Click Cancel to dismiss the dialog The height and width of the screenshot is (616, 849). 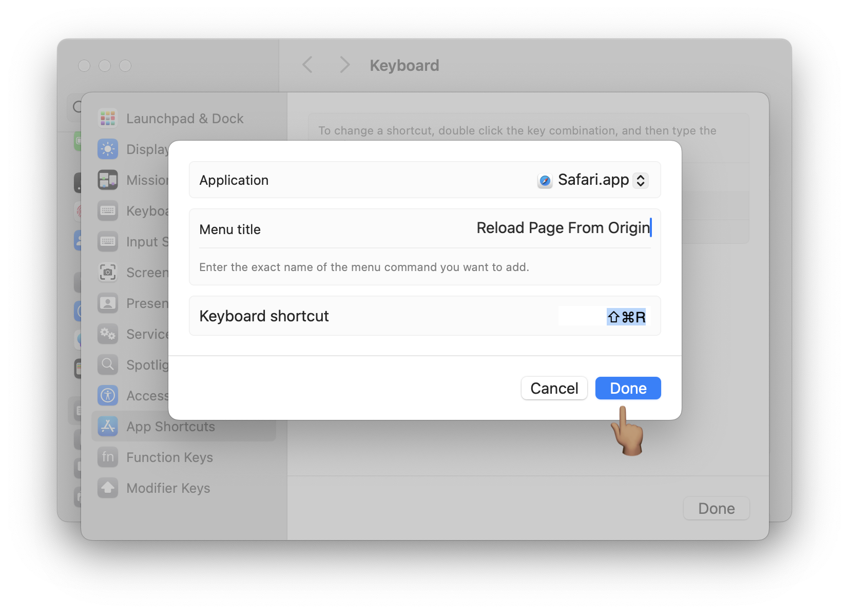(x=554, y=388)
